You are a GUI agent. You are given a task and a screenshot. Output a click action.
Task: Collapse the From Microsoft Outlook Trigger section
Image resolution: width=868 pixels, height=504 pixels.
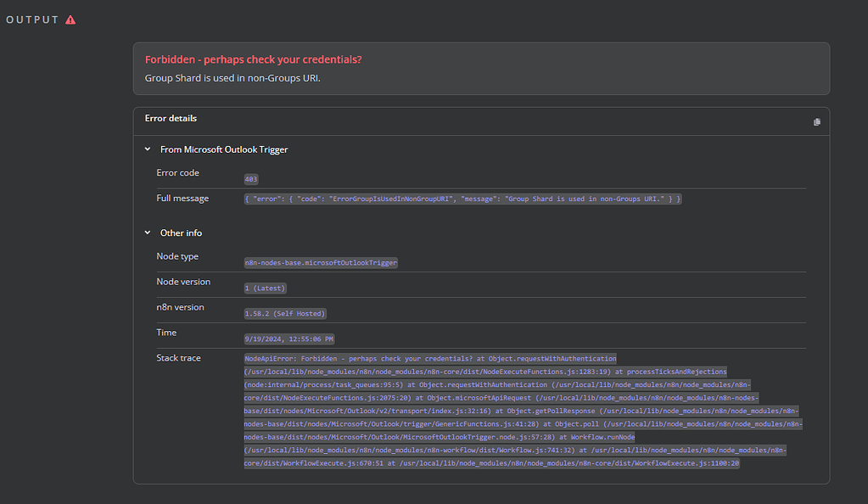click(x=148, y=149)
